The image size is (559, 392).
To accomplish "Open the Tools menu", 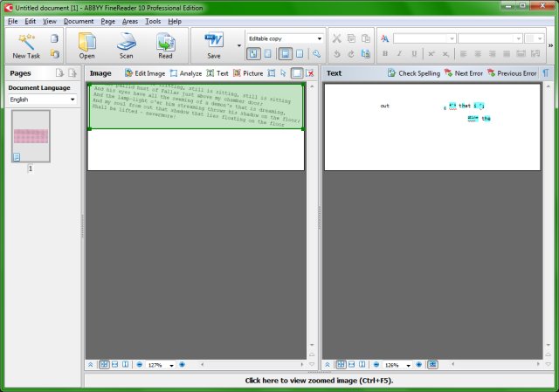I will pyautogui.click(x=153, y=21).
